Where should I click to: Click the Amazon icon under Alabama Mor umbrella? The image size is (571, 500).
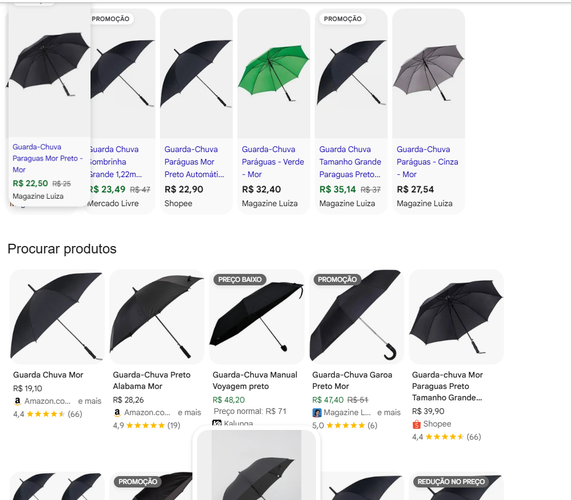(x=117, y=412)
